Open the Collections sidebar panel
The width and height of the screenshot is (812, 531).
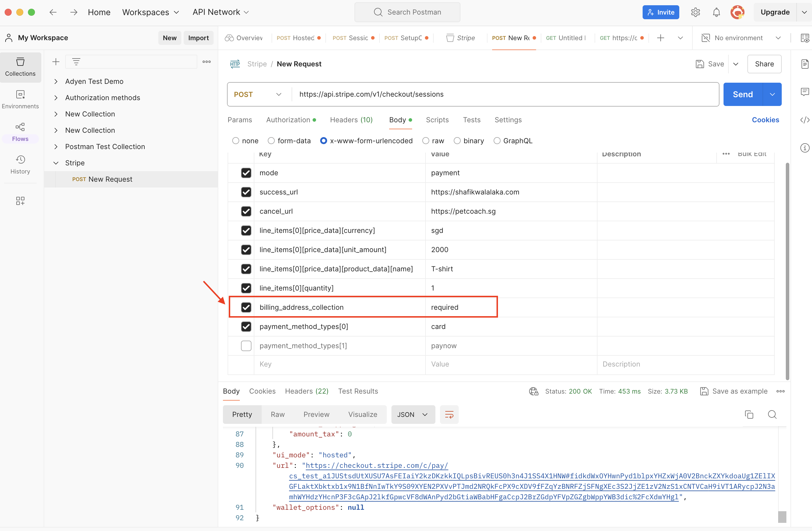20,67
